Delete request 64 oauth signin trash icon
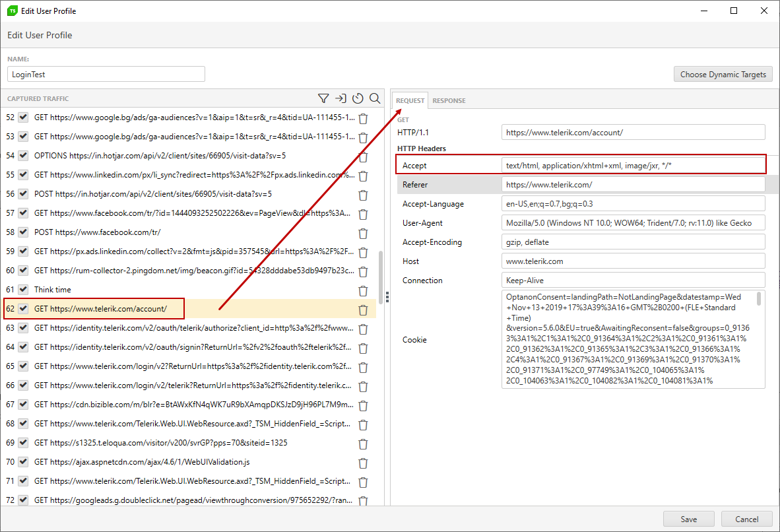Image resolution: width=780 pixels, height=532 pixels. (x=363, y=349)
